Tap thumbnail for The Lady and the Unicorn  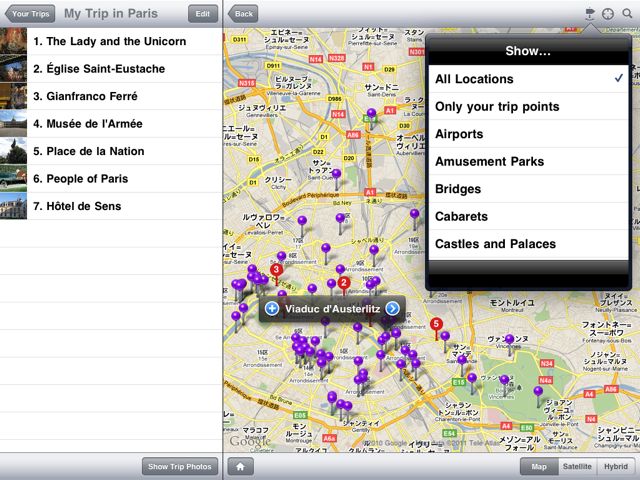point(13,41)
